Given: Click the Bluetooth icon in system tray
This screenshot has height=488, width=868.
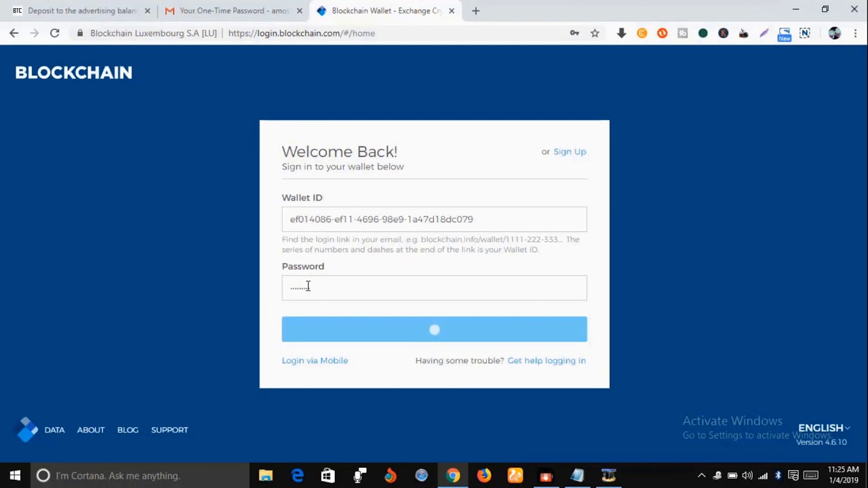Looking at the screenshot, I should pyautogui.click(x=778, y=476).
